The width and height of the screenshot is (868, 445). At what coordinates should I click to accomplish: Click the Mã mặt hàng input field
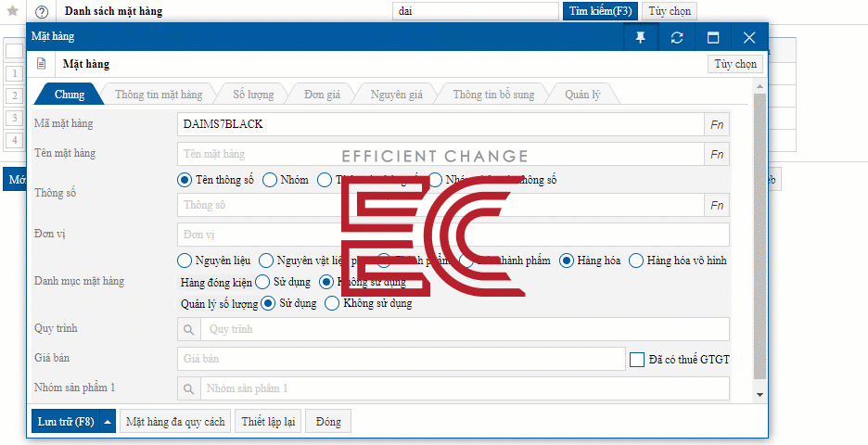[440, 124]
